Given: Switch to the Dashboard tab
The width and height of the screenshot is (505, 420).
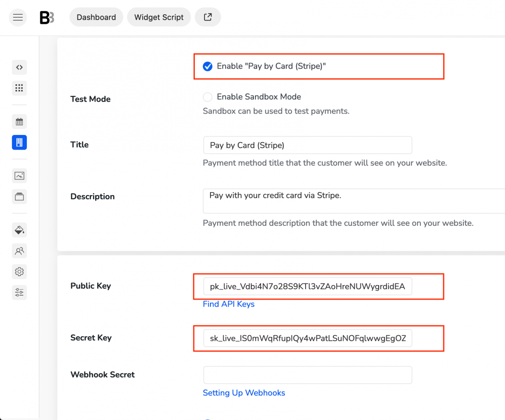Looking at the screenshot, I should (x=96, y=17).
